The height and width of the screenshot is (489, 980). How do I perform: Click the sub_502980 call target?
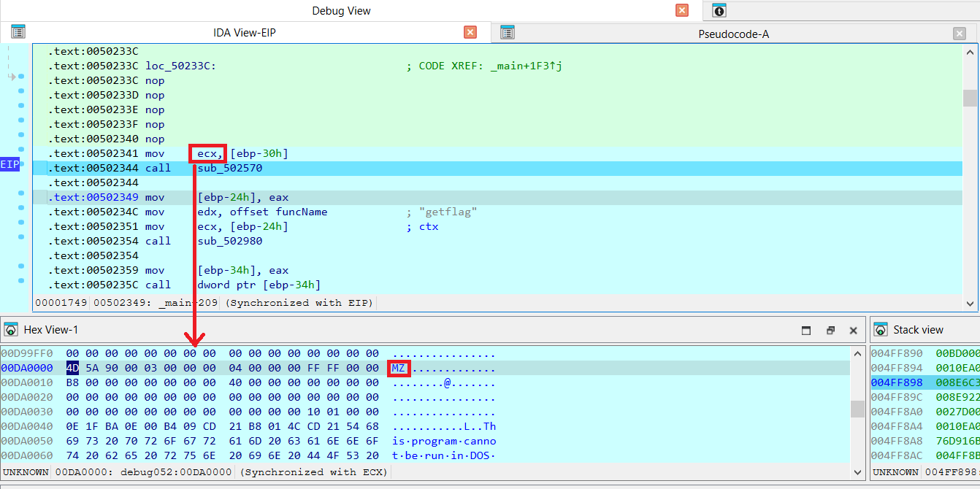click(230, 241)
